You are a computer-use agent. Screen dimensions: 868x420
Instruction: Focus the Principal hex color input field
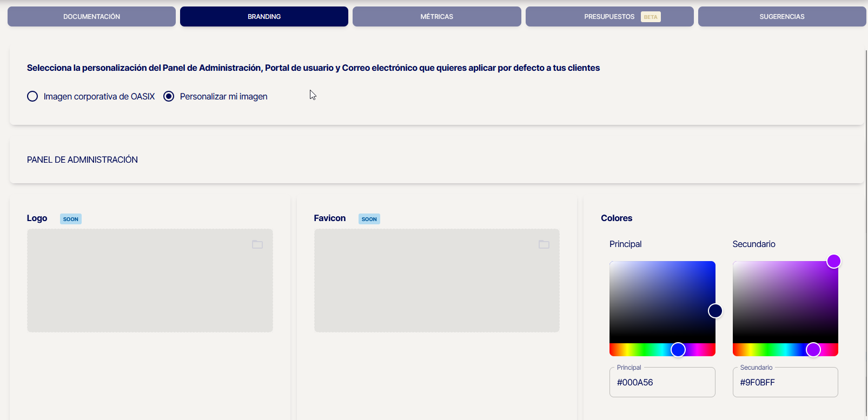(662, 382)
